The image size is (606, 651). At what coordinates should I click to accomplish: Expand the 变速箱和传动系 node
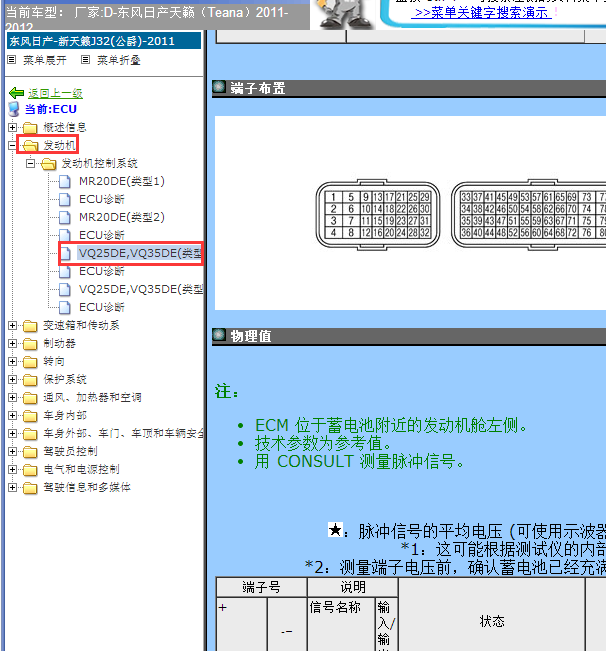[12, 326]
